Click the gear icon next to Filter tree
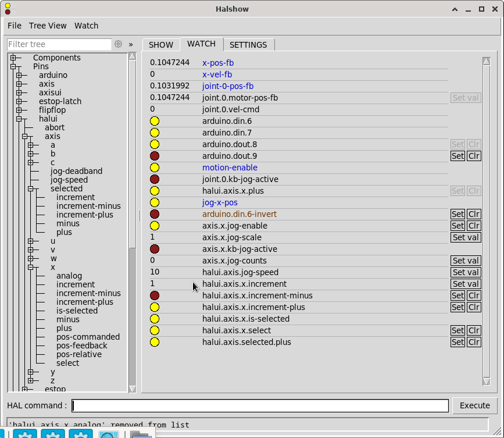Viewport: 504px width, 438px height. point(118,44)
